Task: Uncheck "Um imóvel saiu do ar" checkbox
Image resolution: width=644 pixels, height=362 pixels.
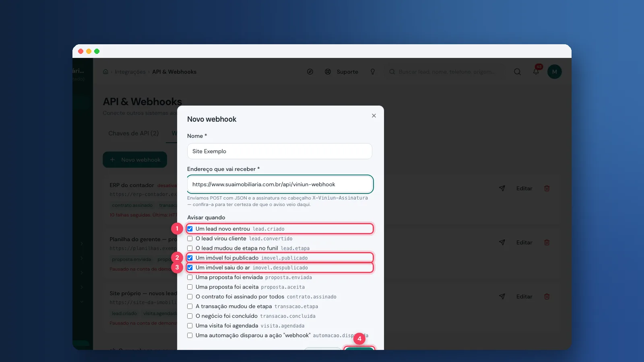Action: pos(190,267)
